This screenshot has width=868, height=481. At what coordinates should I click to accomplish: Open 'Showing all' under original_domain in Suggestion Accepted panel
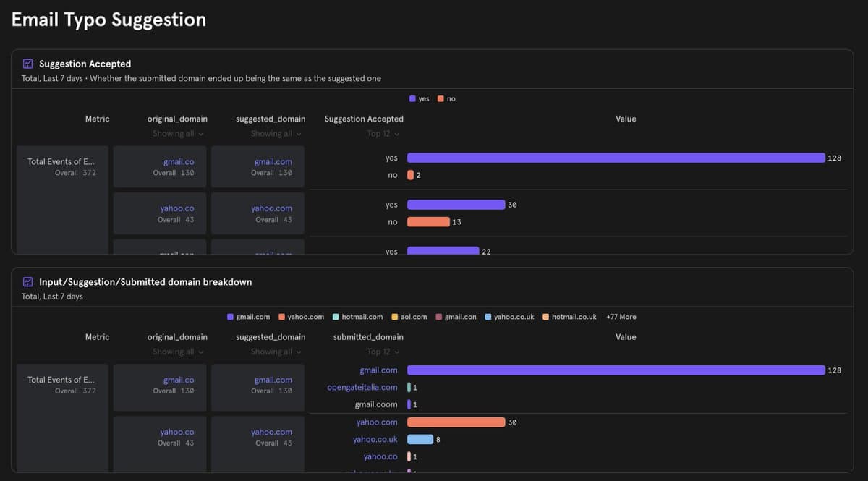pyautogui.click(x=177, y=134)
